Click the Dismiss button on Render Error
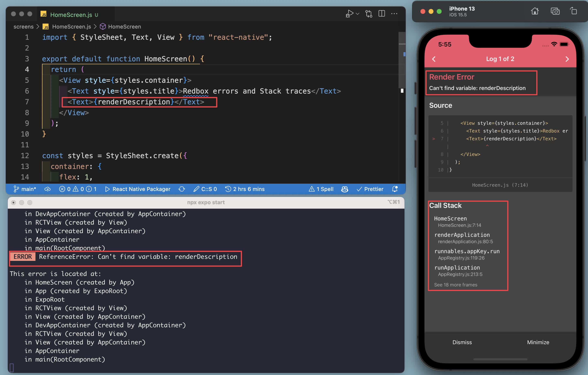588x375 pixels. pos(462,342)
